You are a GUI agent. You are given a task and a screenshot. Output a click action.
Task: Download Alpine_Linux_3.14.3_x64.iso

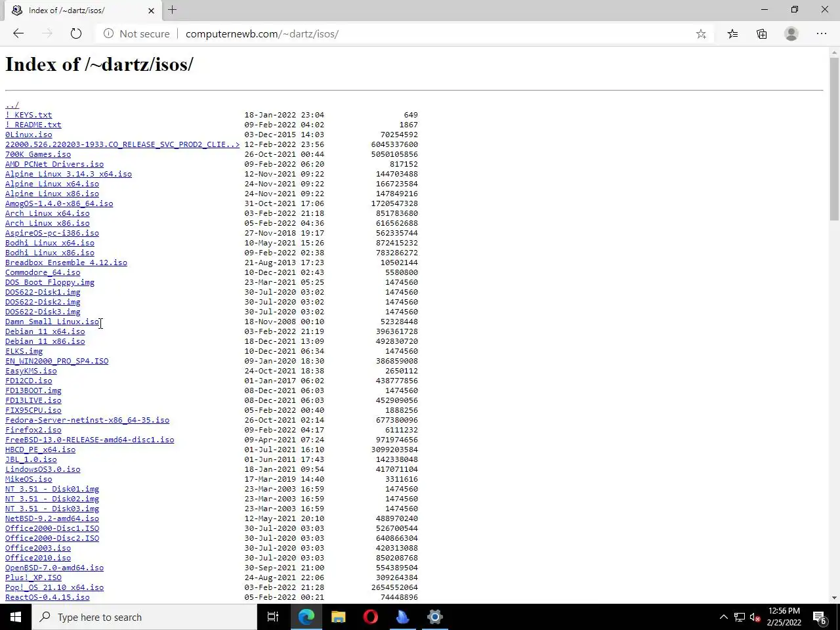(x=68, y=174)
